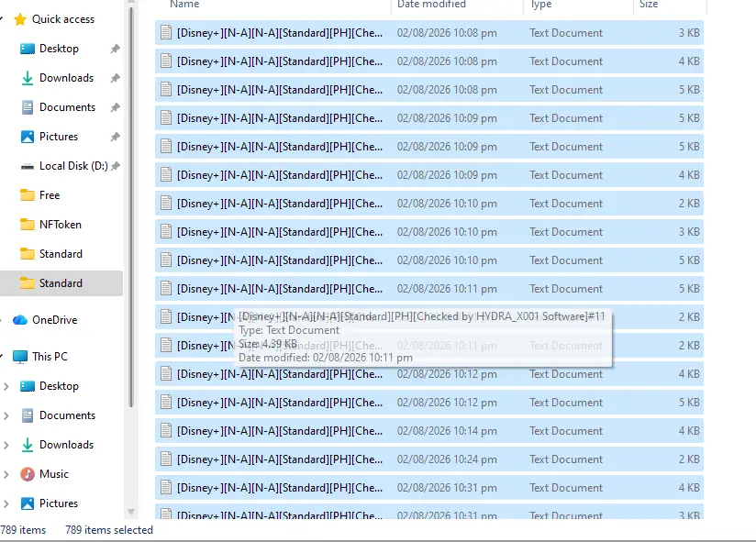Open the NFToken folder icon
This screenshot has width=756, height=542.
pyautogui.click(x=28, y=225)
